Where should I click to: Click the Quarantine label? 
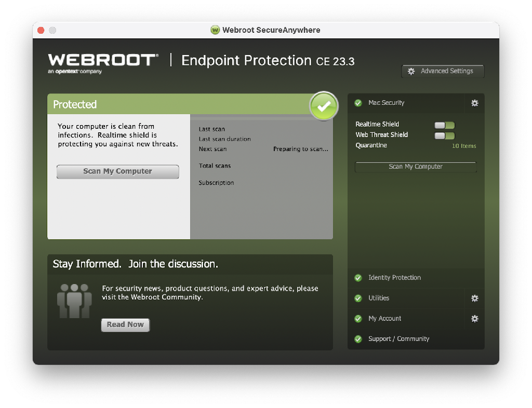[x=371, y=145]
